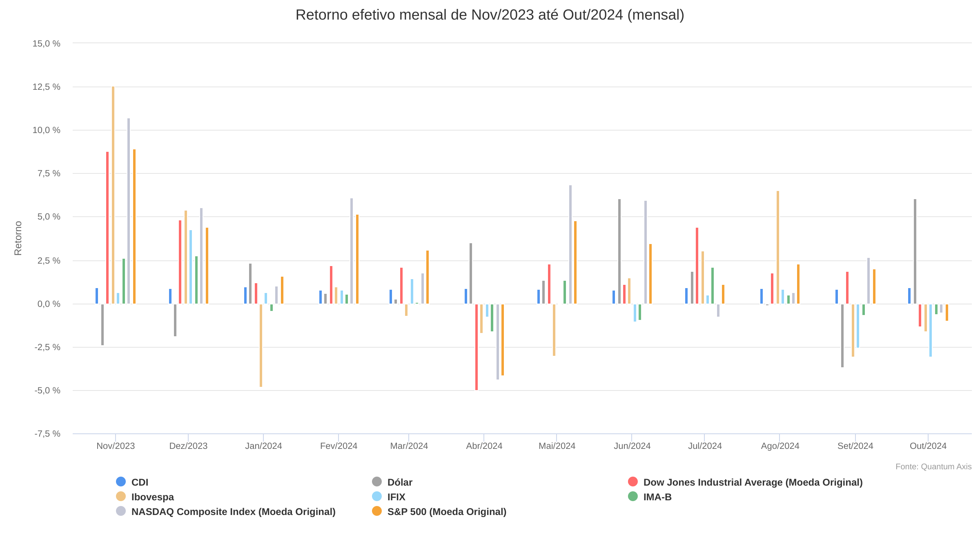Screen dimensions: 980x546
Task: Click the Ibovespa bar in Nov/2023
Action: coord(113,195)
